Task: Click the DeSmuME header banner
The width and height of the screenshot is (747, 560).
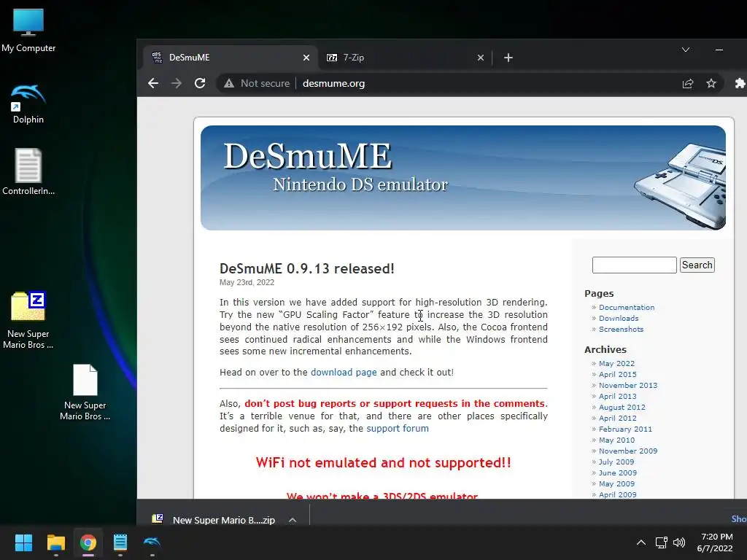Action: (463, 178)
